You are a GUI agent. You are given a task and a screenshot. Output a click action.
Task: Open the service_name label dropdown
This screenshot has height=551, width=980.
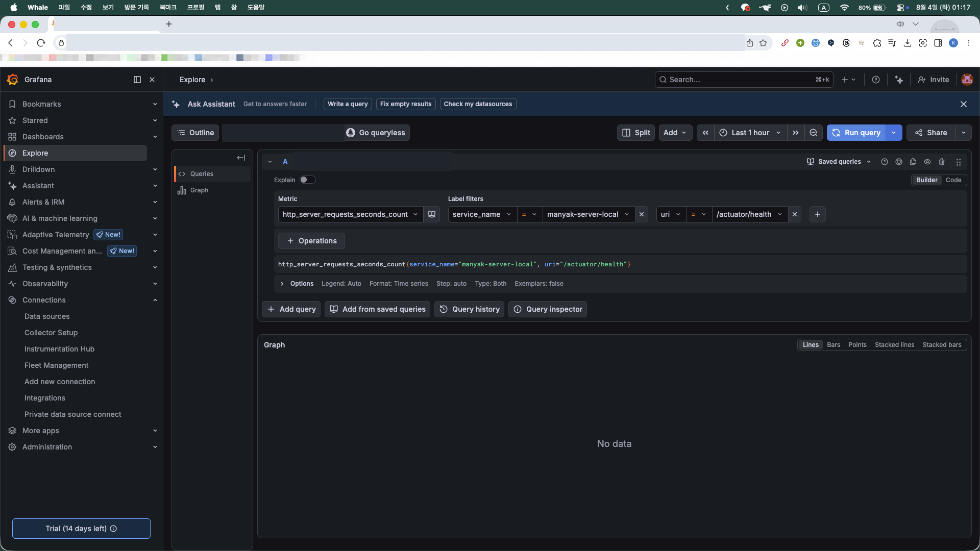482,214
